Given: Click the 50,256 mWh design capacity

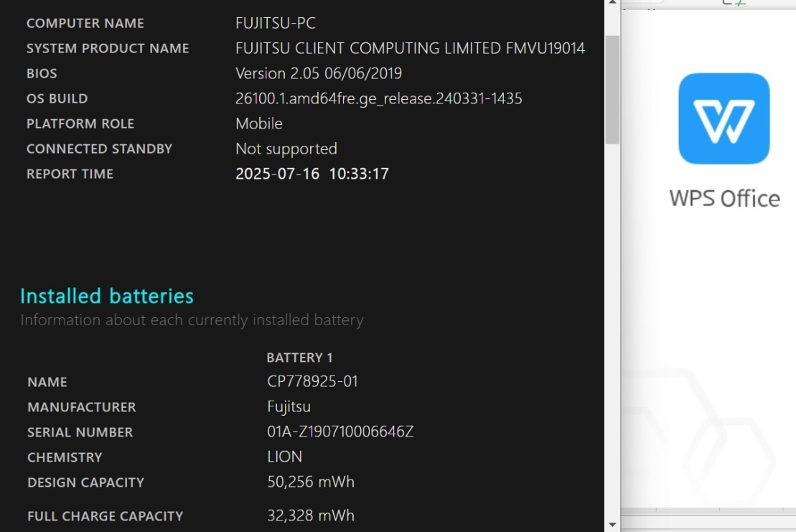Looking at the screenshot, I should pyautogui.click(x=311, y=482).
